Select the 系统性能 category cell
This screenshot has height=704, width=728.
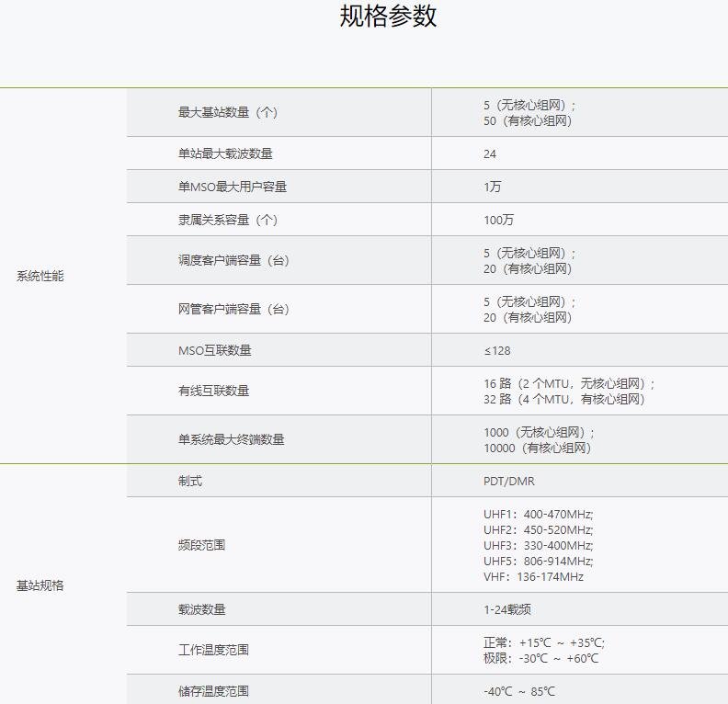coord(40,276)
